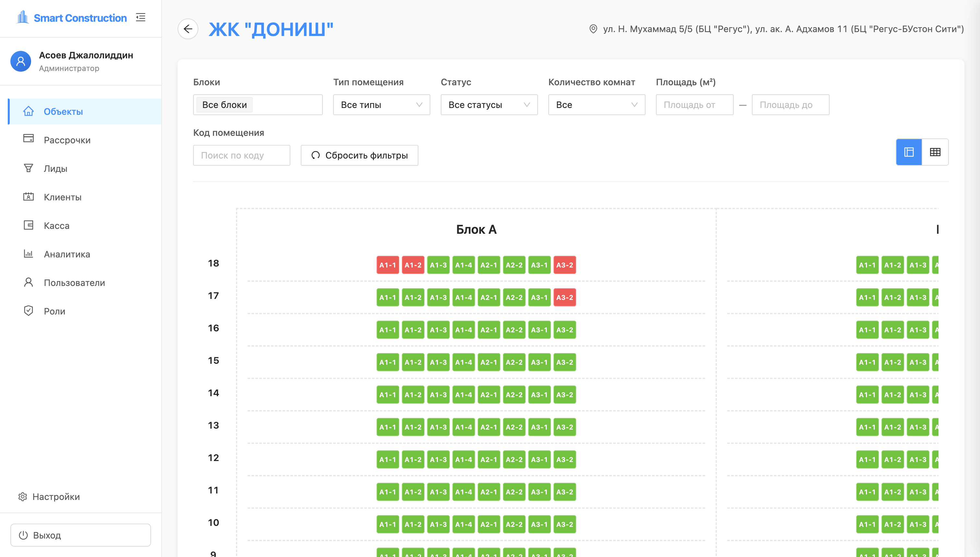Click the ЖК "ДОНИШ" title
The height and width of the screenshot is (557, 980).
pos(271,29)
